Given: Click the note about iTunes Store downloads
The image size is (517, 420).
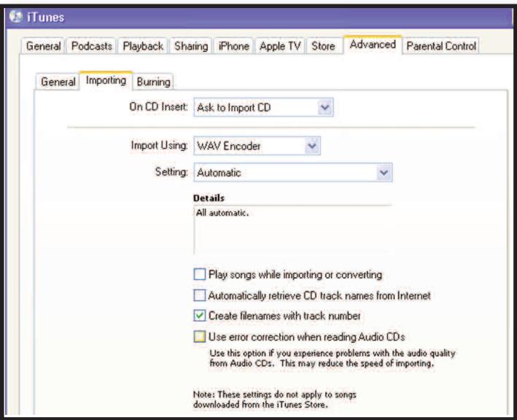Looking at the screenshot, I should click(x=275, y=400).
